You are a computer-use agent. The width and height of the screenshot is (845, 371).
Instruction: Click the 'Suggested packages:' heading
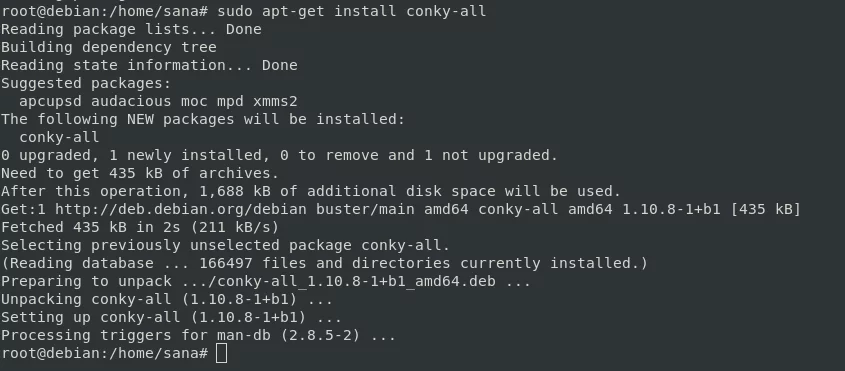click(x=86, y=84)
